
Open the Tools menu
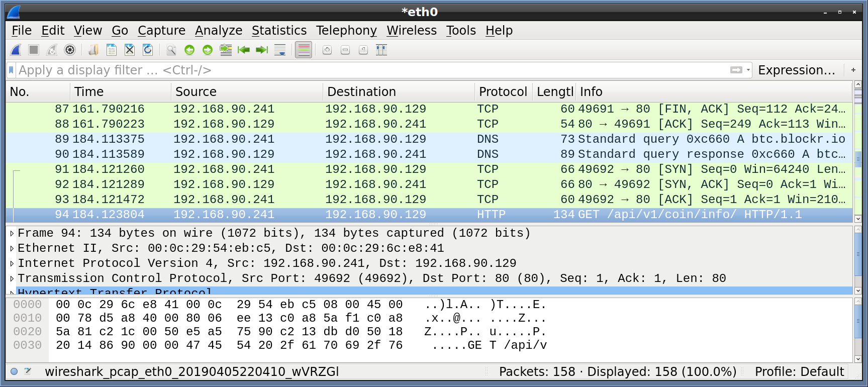point(461,31)
